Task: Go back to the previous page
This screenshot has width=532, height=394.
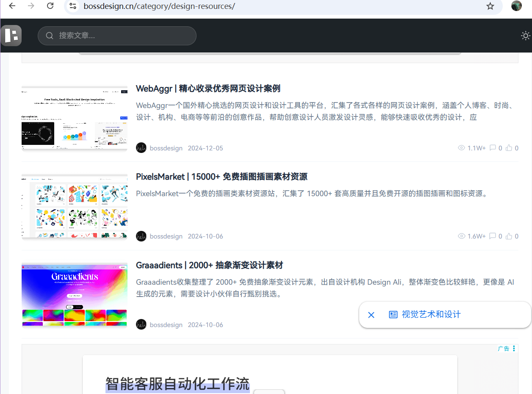Action: pos(12,6)
